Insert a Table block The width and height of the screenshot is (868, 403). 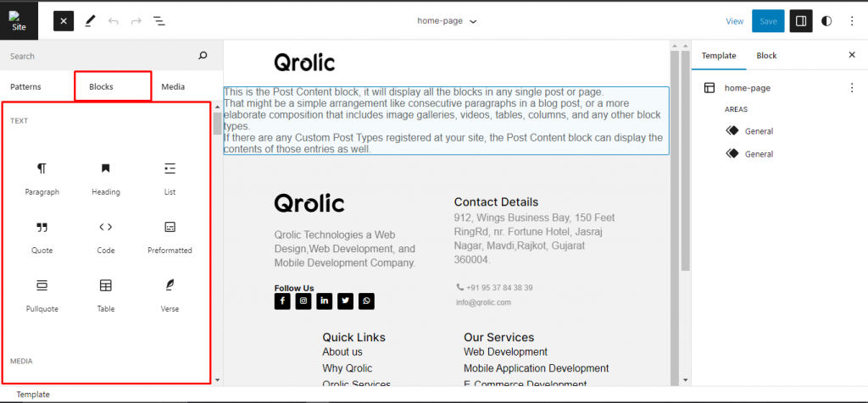pyautogui.click(x=106, y=296)
